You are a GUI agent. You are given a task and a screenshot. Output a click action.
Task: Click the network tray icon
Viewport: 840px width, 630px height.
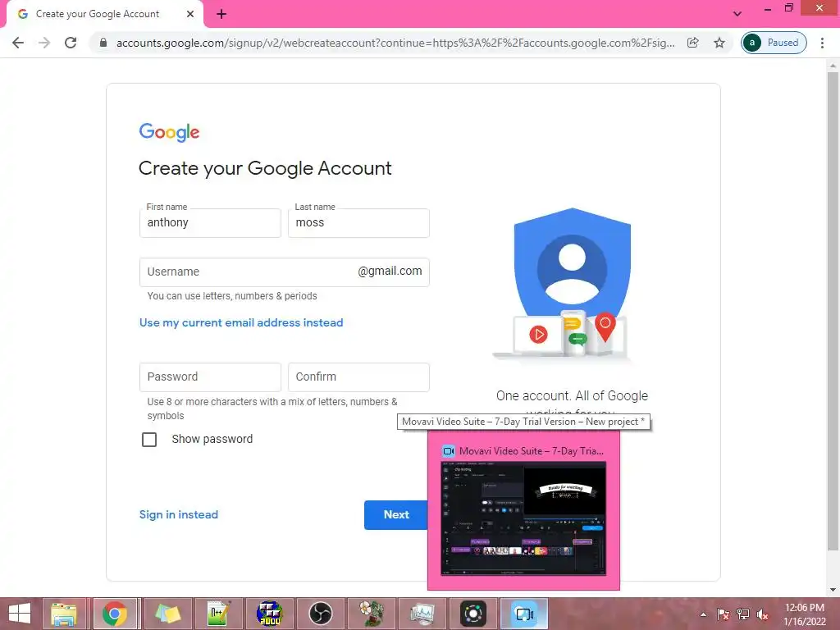743,614
